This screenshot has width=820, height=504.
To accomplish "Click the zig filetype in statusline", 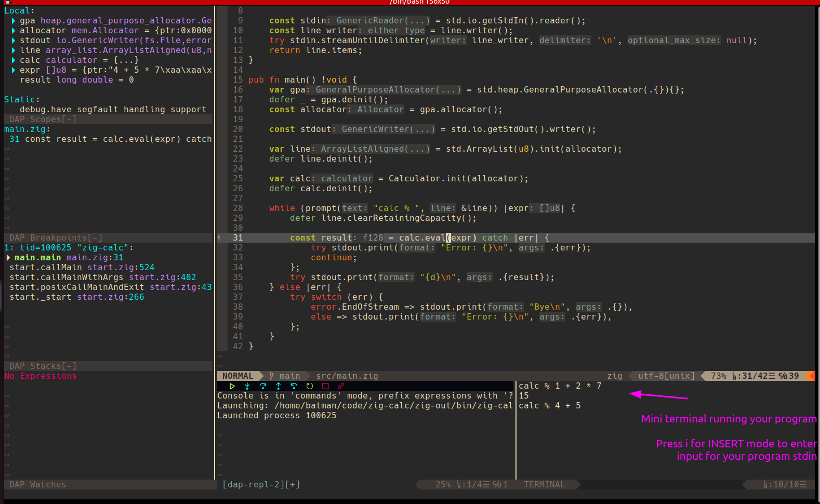I will point(614,376).
